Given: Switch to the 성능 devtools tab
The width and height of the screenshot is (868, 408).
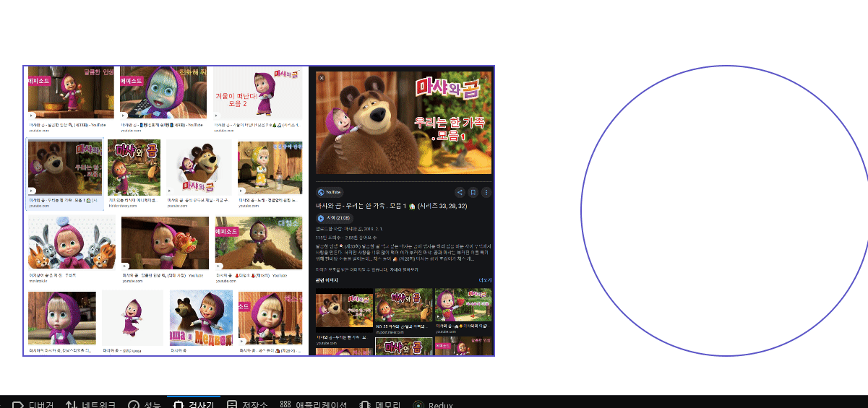Looking at the screenshot, I should [x=144, y=404].
